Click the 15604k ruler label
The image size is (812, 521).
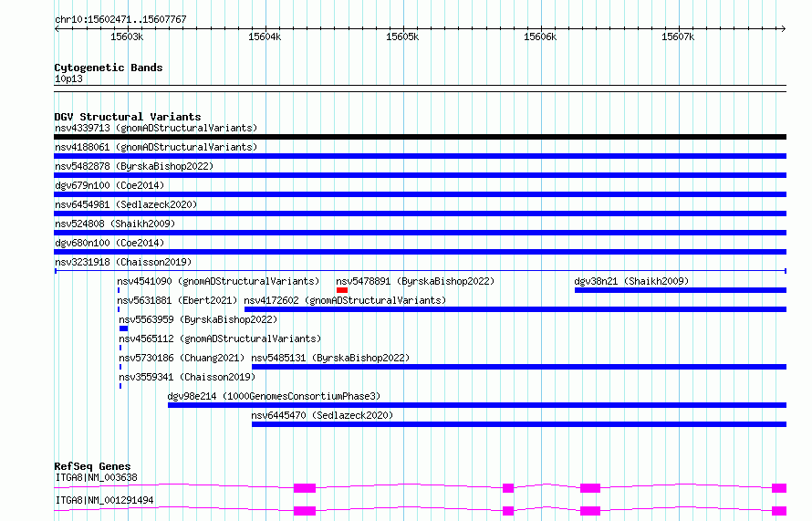(265, 36)
